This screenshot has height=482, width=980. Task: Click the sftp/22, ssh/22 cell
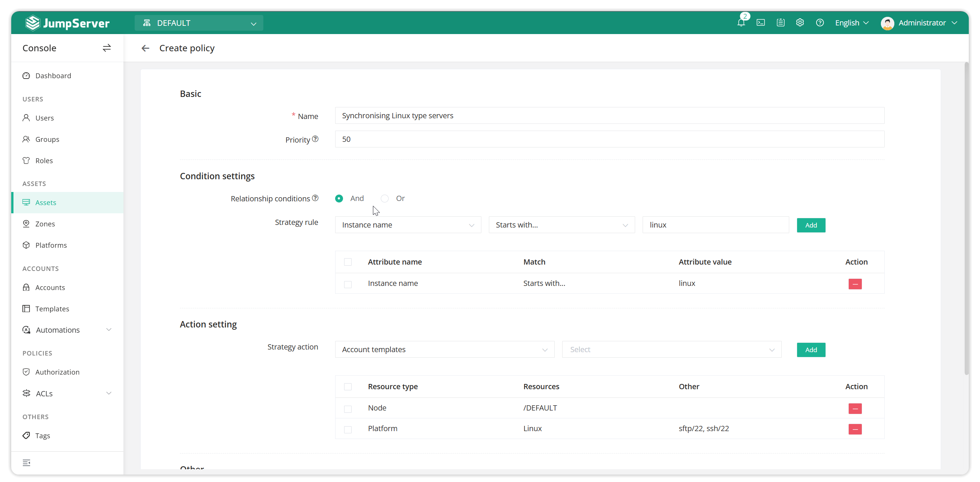click(704, 429)
